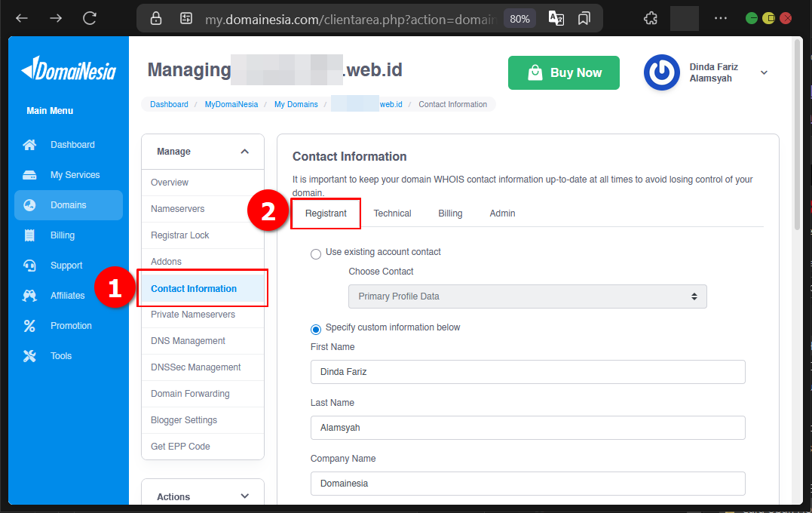Viewport: 812px width, 513px height.
Task: Follow the My Domains breadcrumb link
Action: [x=296, y=104]
